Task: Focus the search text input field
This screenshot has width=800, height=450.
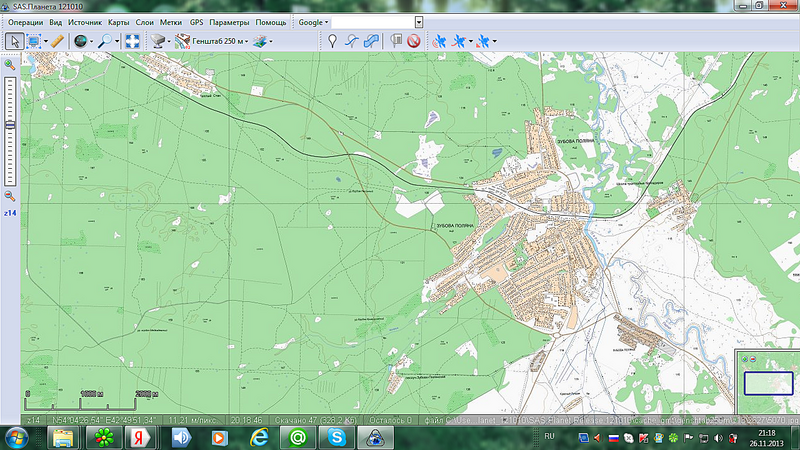Action: tap(373, 22)
